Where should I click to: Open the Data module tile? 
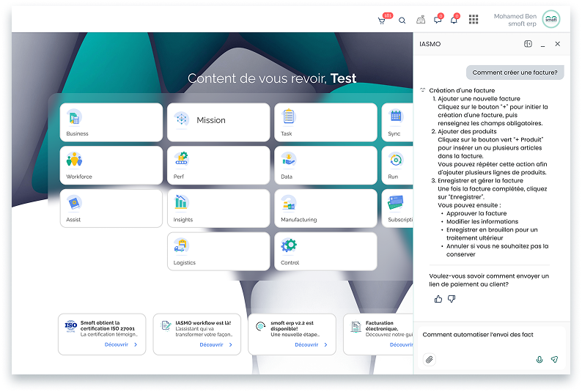tap(325, 166)
